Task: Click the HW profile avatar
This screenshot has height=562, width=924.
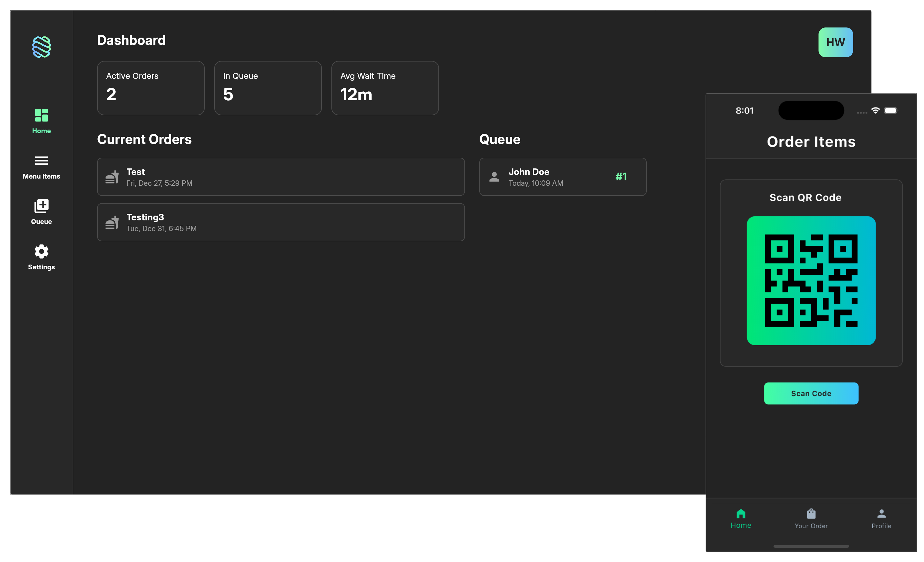Action: [836, 42]
